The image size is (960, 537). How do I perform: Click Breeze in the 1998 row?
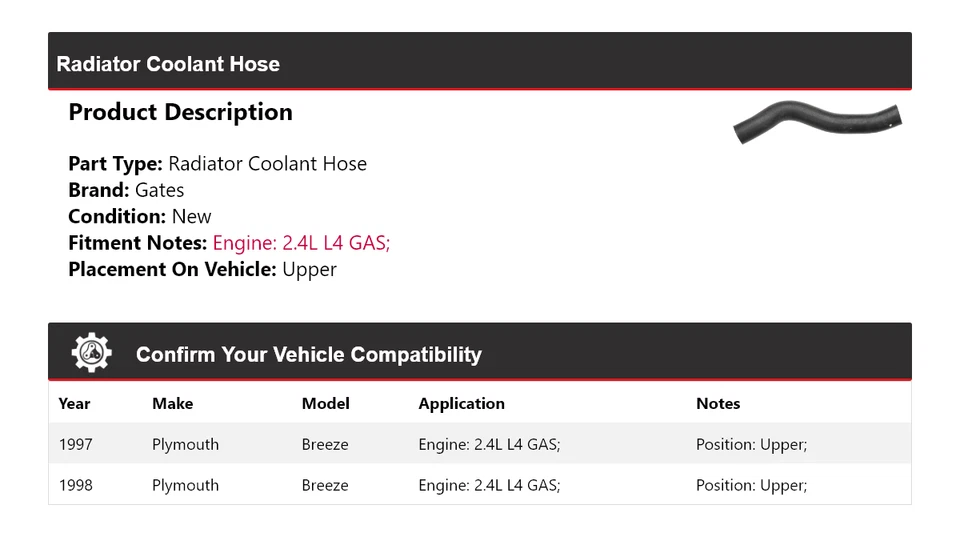click(325, 485)
